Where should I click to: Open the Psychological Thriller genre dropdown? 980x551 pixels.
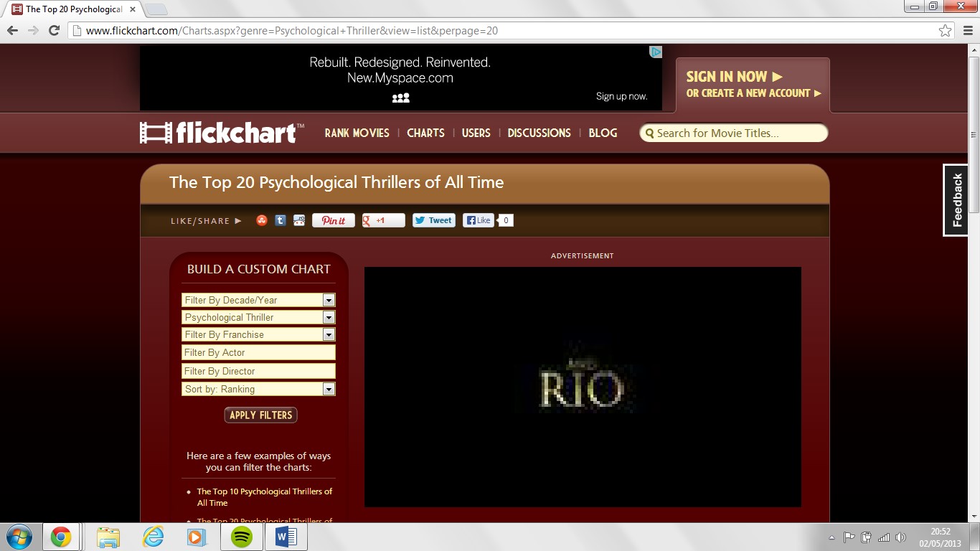[x=258, y=317]
